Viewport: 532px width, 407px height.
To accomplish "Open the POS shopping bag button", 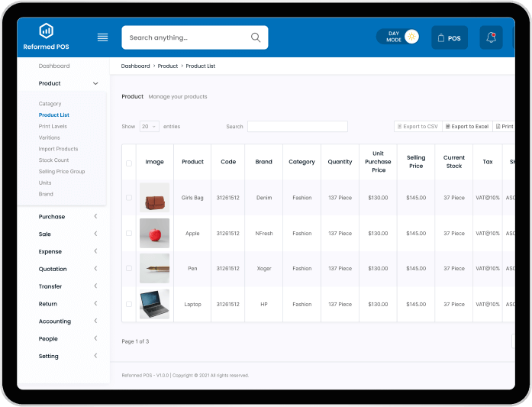I will pyautogui.click(x=449, y=37).
